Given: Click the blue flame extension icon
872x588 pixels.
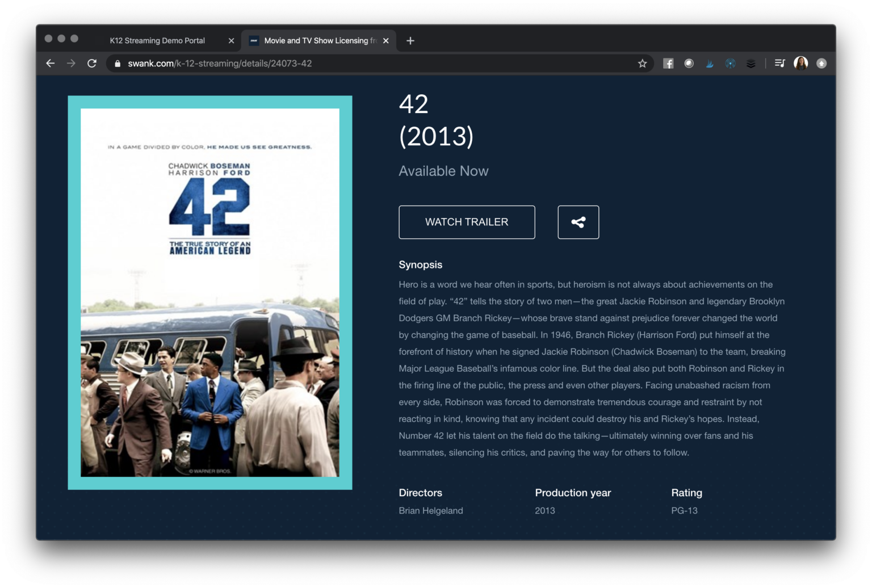Looking at the screenshot, I should pos(710,63).
